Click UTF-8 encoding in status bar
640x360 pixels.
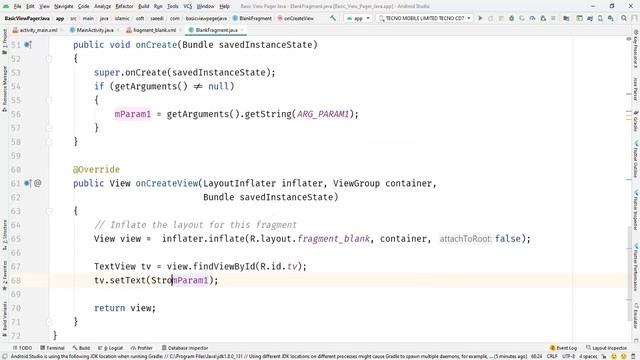[x=568, y=356]
